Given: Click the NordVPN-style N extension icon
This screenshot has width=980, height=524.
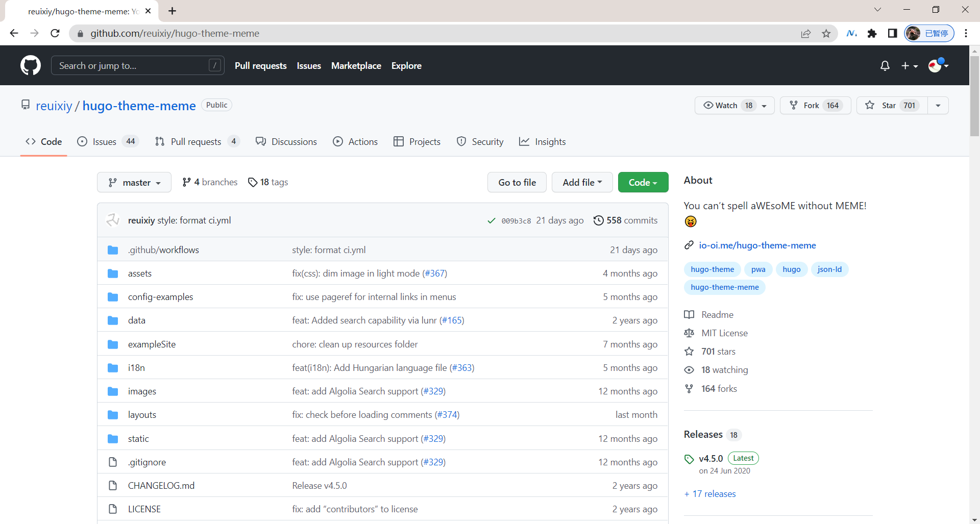Looking at the screenshot, I should pos(851,33).
